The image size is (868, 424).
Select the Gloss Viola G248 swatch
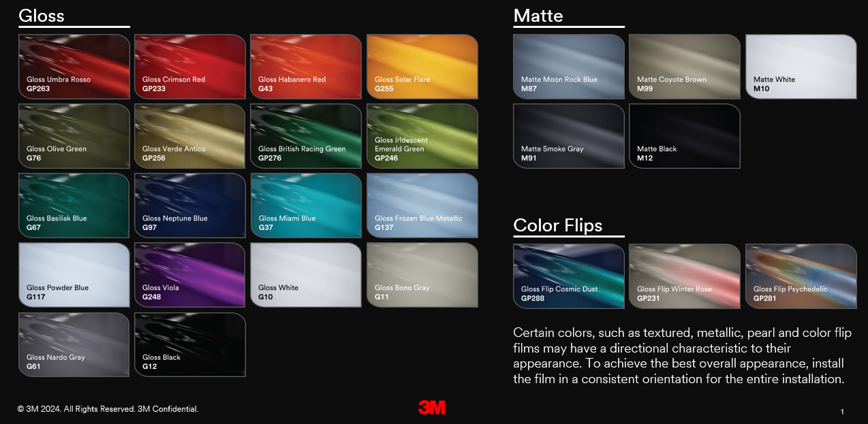[x=190, y=275]
